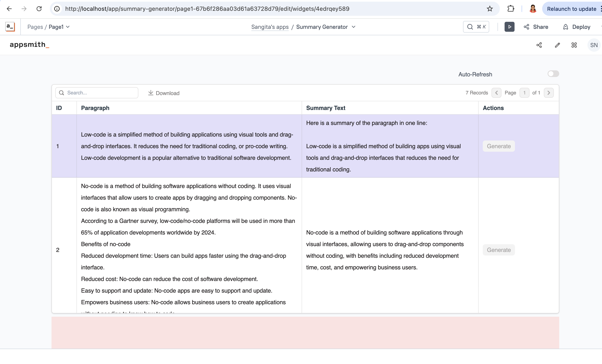This screenshot has width=602, height=364.
Task: Download the table data
Action: 164,93
